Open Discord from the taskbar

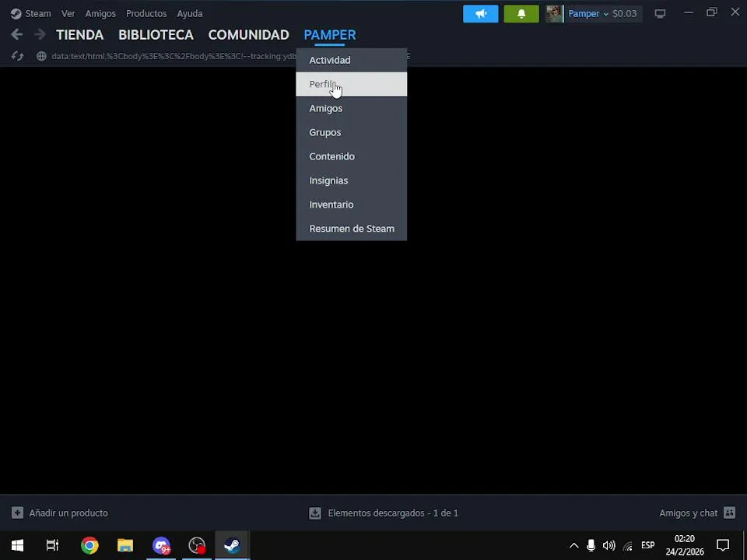(x=161, y=545)
